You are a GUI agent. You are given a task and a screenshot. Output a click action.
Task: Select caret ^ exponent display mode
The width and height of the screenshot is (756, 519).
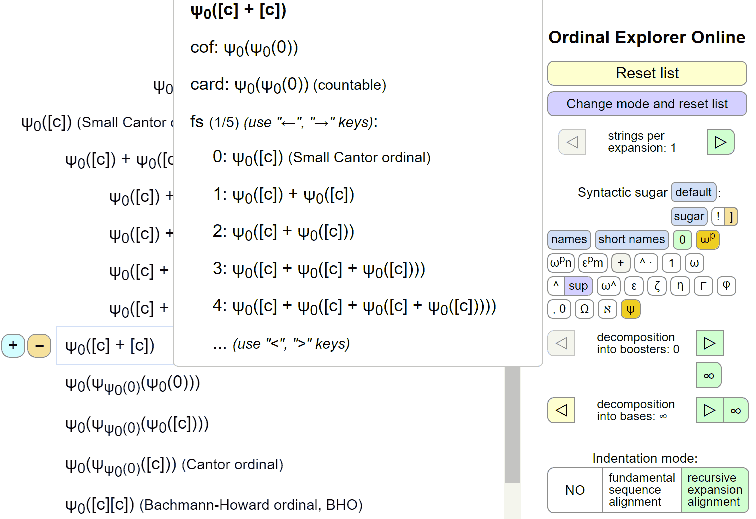coord(556,286)
